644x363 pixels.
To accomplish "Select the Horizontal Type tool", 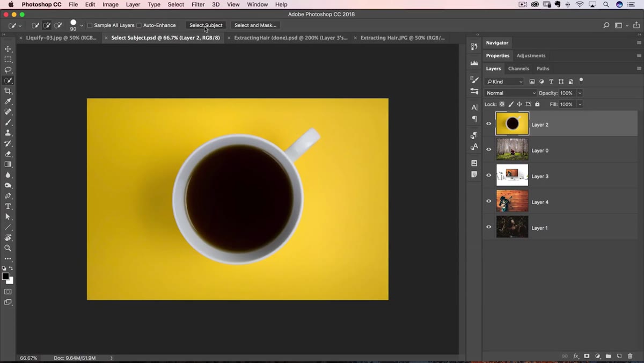I will pyautogui.click(x=8, y=206).
